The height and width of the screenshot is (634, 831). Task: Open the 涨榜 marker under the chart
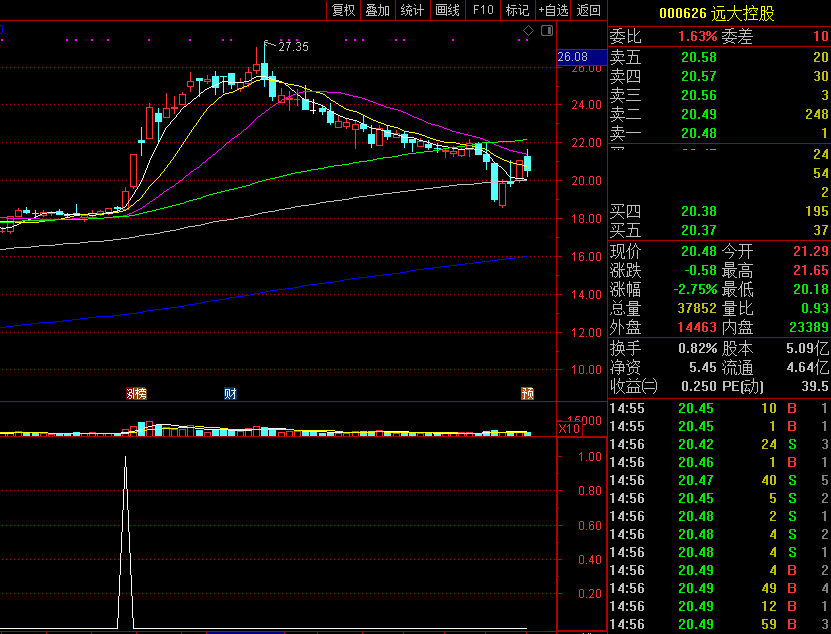[136, 393]
